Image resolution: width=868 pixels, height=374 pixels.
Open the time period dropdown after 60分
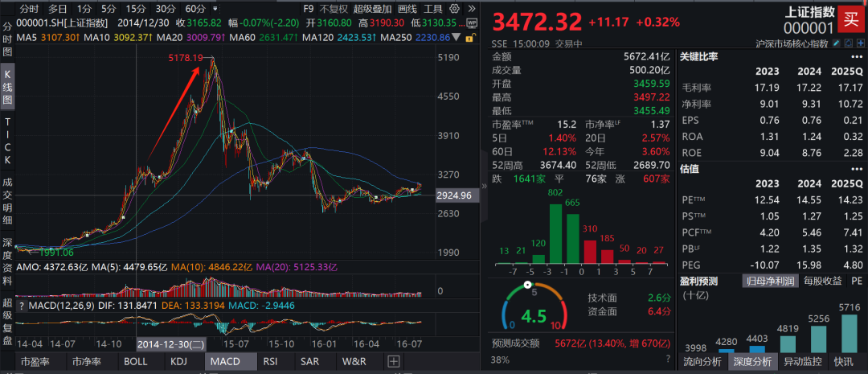pos(215,9)
